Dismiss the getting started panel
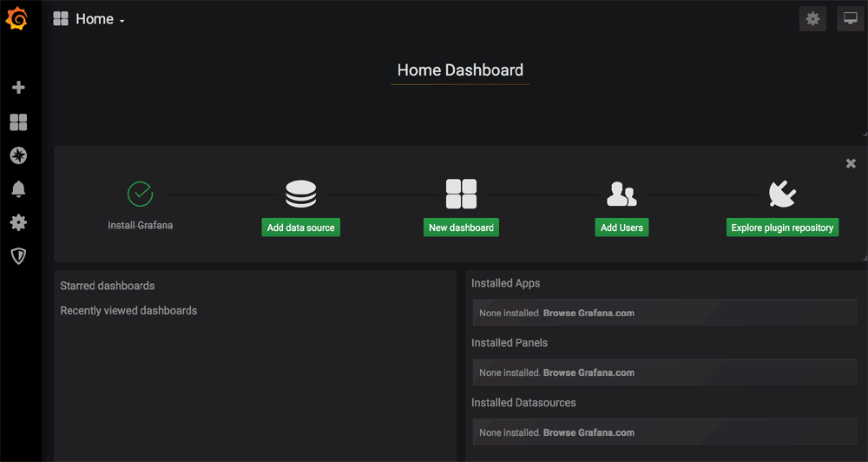This screenshot has height=462, width=868. point(851,163)
